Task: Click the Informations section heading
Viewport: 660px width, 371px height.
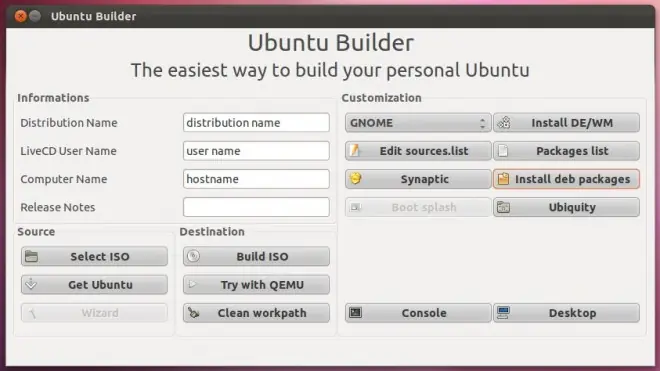Action: 53,98
